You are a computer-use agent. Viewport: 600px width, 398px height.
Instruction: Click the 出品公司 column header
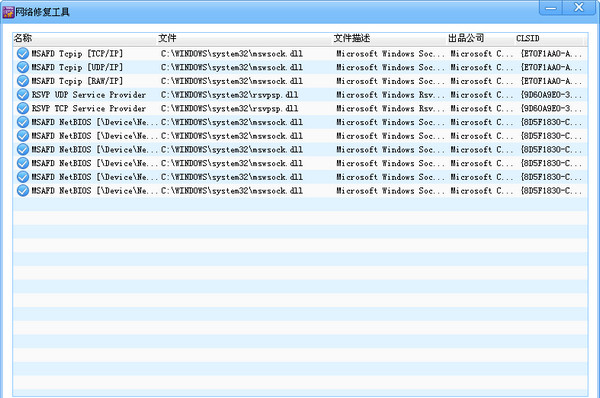[481, 38]
